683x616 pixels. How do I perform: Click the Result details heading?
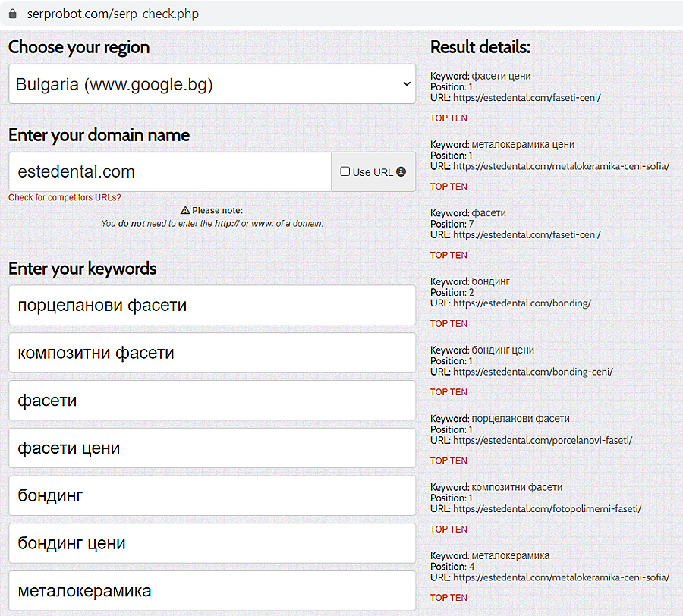coord(480,47)
